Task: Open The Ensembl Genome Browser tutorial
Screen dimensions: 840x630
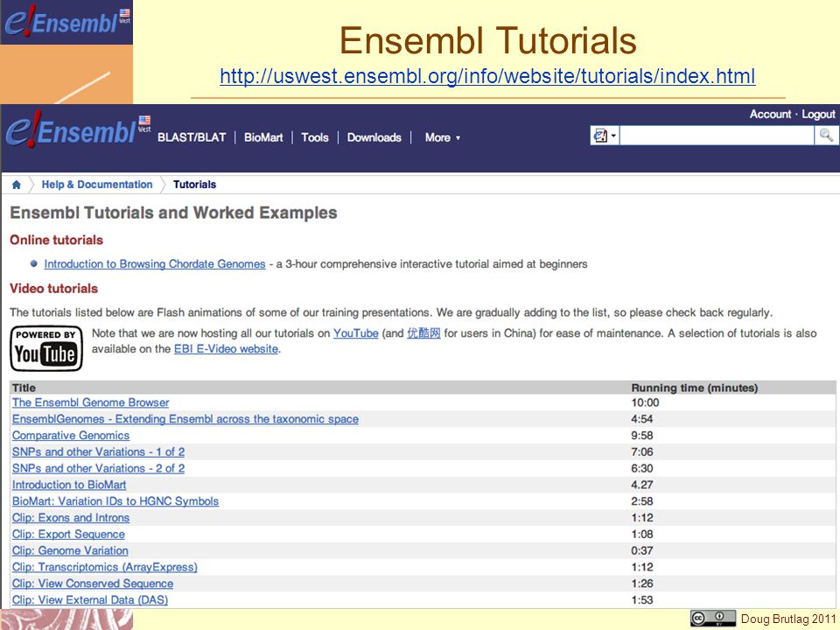Action: click(90, 402)
